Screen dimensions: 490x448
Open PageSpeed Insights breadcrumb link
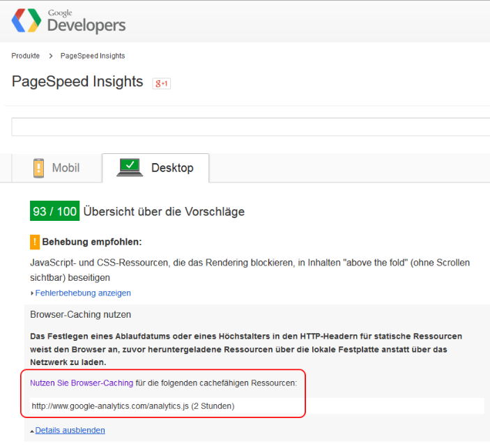click(93, 56)
